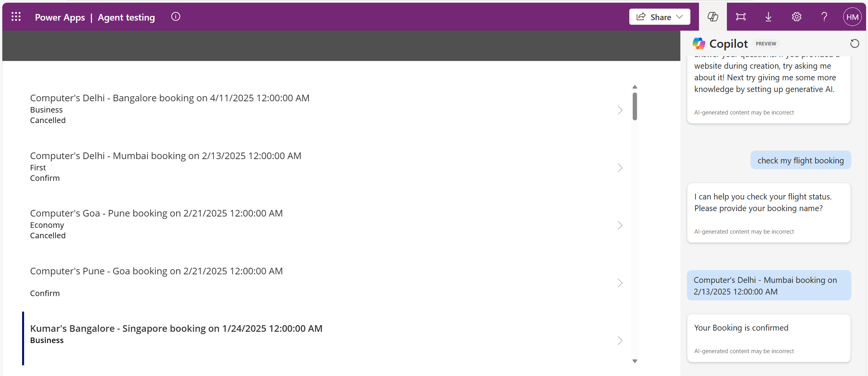
Task: Open the help question mark
Action: (x=824, y=17)
